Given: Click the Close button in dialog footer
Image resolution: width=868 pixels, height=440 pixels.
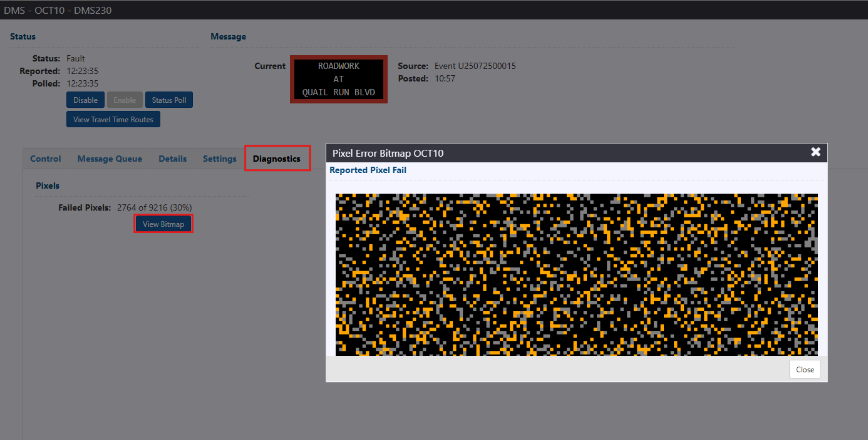Looking at the screenshot, I should 805,369.
